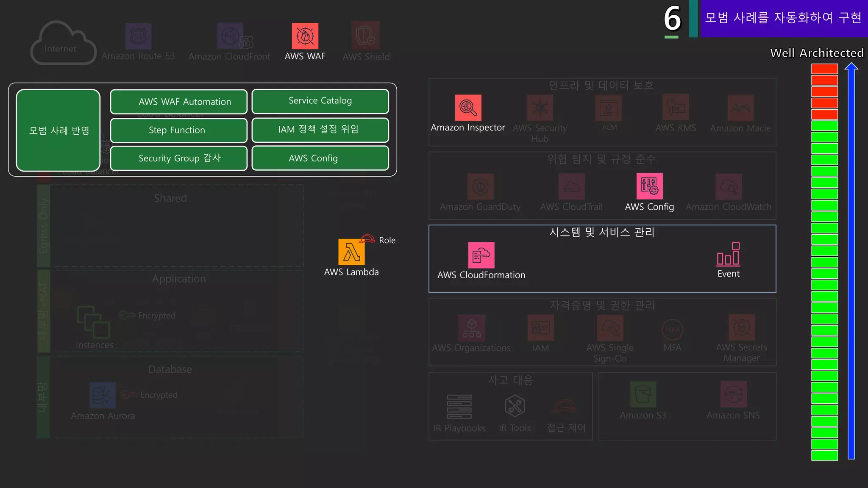Click the 사고 대응 heading

coord(511,380)
